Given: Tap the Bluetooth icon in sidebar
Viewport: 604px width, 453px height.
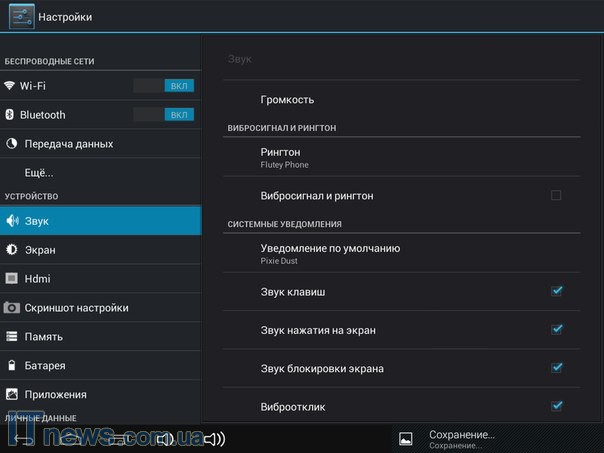Looking at the screenshot, I should point(10,115).
